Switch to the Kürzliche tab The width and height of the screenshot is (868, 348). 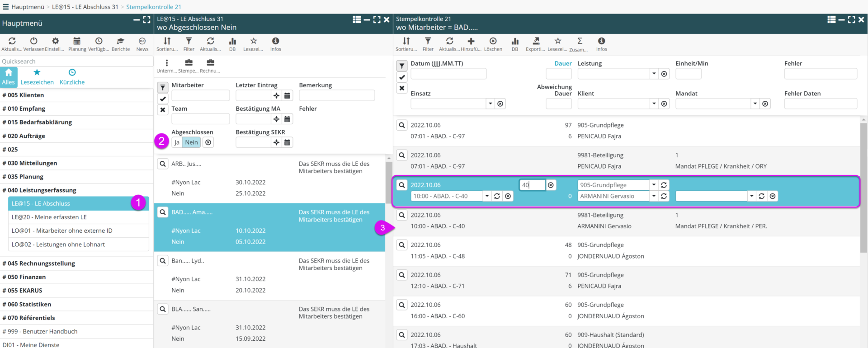point(72,76)
